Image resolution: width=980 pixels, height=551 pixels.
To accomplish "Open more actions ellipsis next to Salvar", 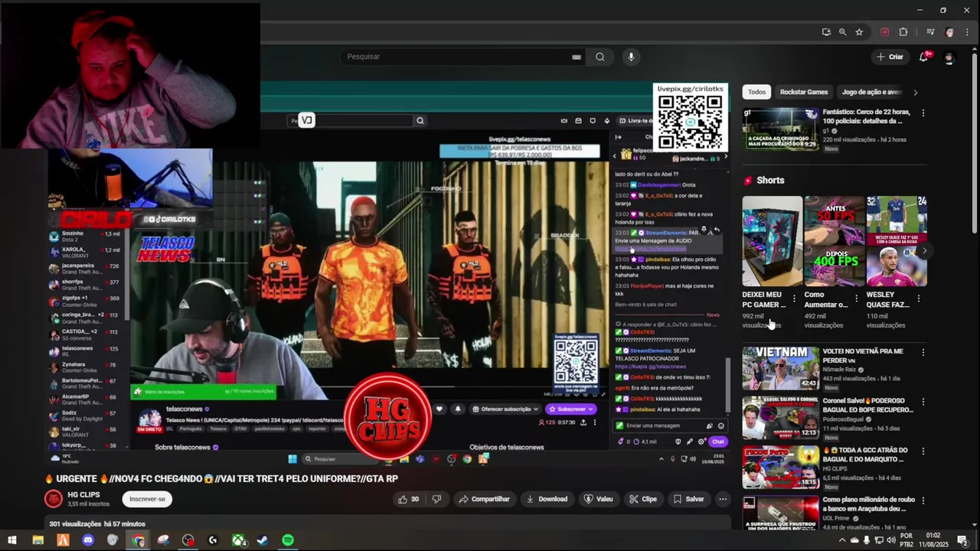I will [722, 499].
